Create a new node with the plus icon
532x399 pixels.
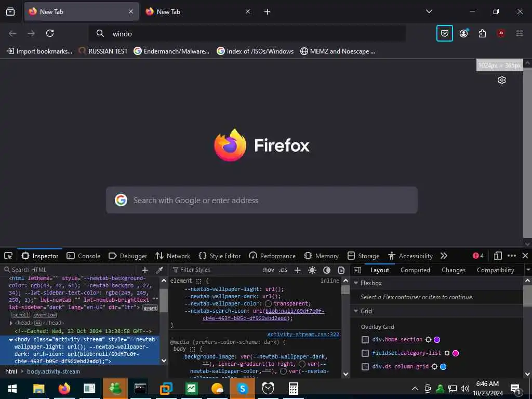click(145, 270)
